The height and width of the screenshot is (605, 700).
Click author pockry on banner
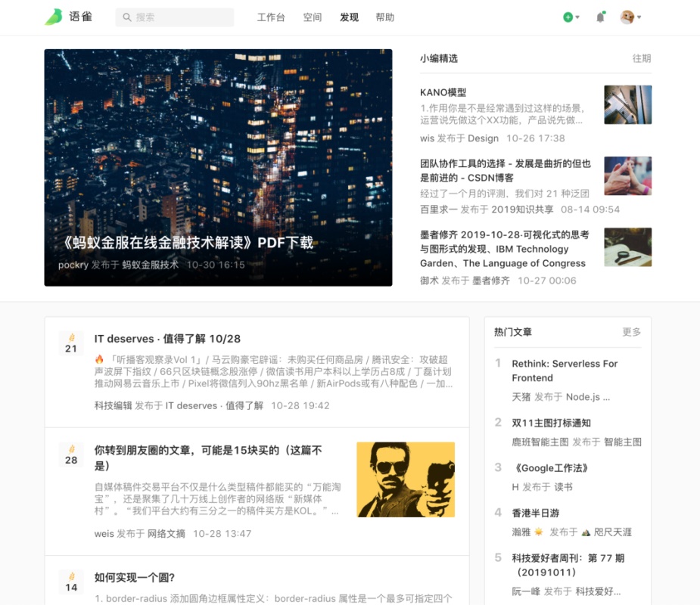[73, 265]
